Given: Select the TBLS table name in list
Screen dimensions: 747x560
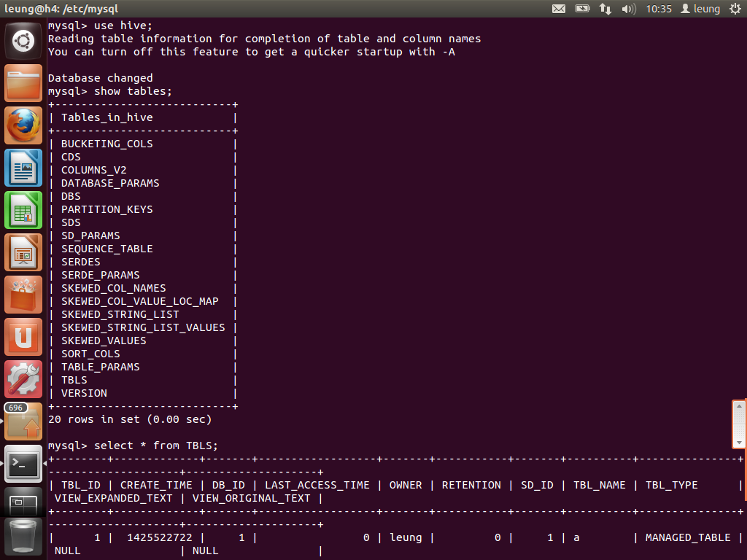Looking at the screenshot, I should [74, 380].
